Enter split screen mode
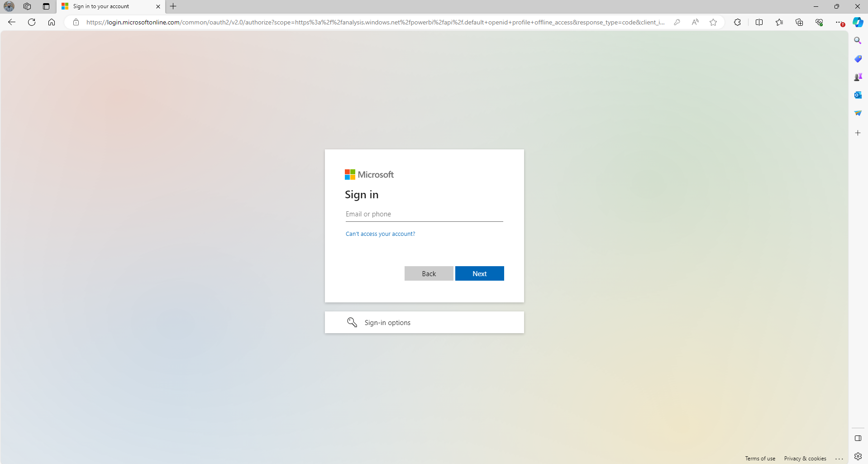 click(x=759, y=22)
